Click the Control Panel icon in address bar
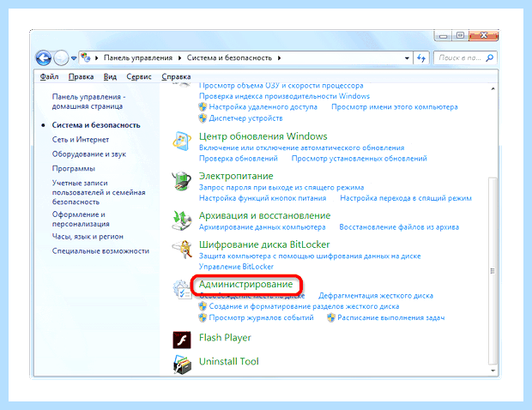 coord(86,58)
